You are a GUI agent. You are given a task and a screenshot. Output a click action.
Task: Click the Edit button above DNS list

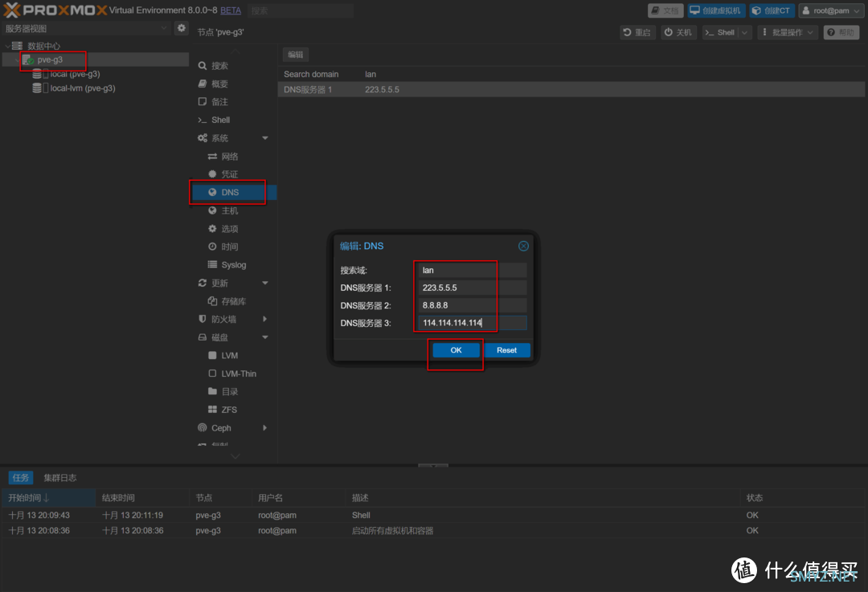point(296,55)
